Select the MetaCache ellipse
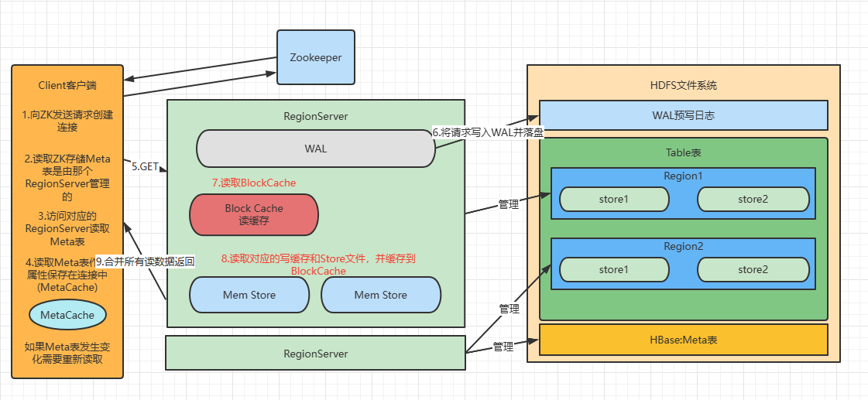The width and height of the screenshot is (868, 400). click(x=67, y=315)
